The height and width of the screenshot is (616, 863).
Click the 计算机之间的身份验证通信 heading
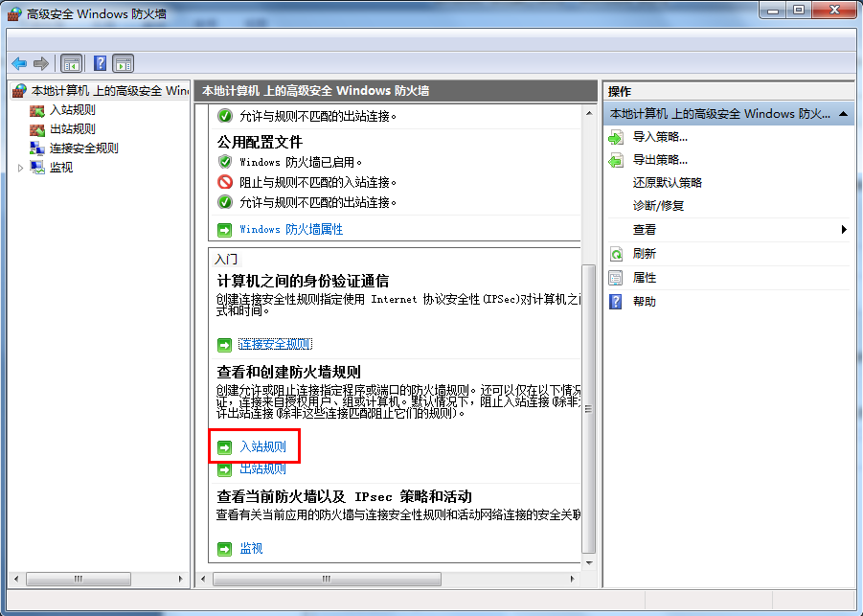(303, 282)
